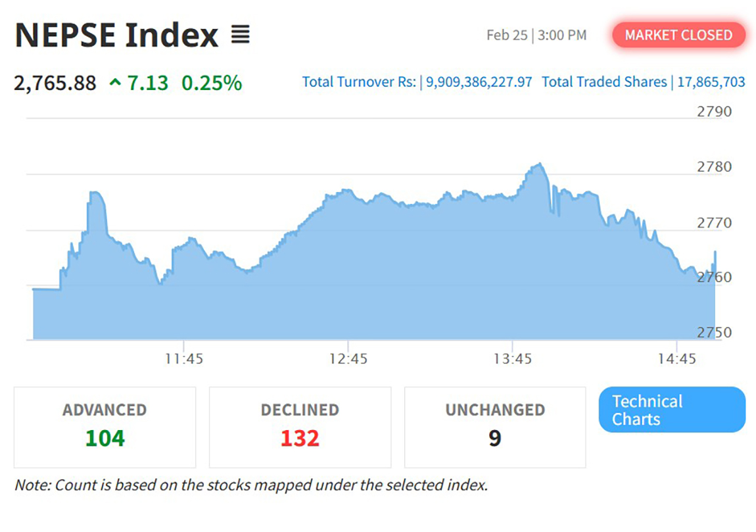Open the hamburger menu beside NEPSE Index
This screenshot has height=532, width=756.
241,35
